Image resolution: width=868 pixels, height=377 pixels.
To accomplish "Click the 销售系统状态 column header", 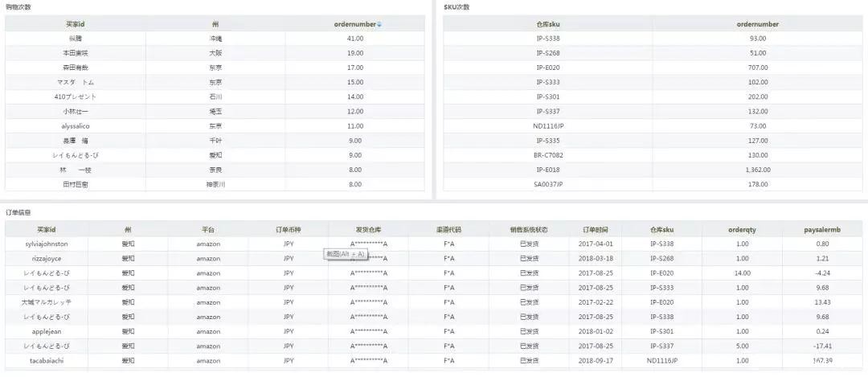I will (x=529, y=229).
